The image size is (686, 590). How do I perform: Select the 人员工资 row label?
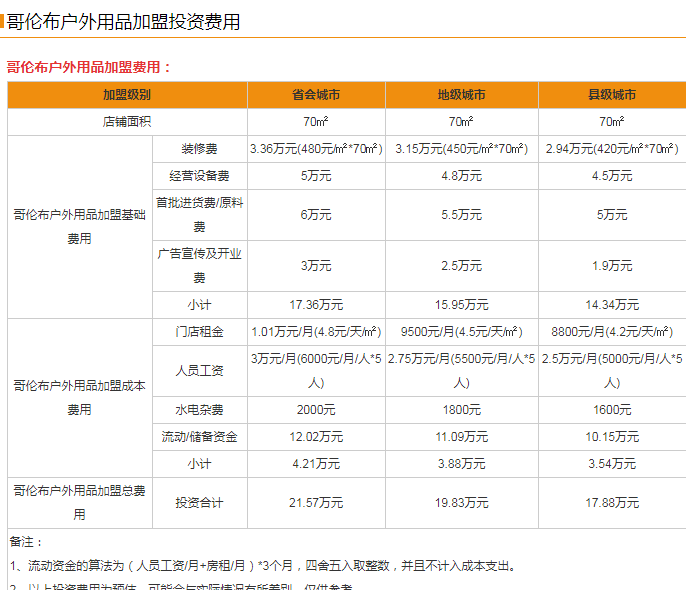click(200, 371)
